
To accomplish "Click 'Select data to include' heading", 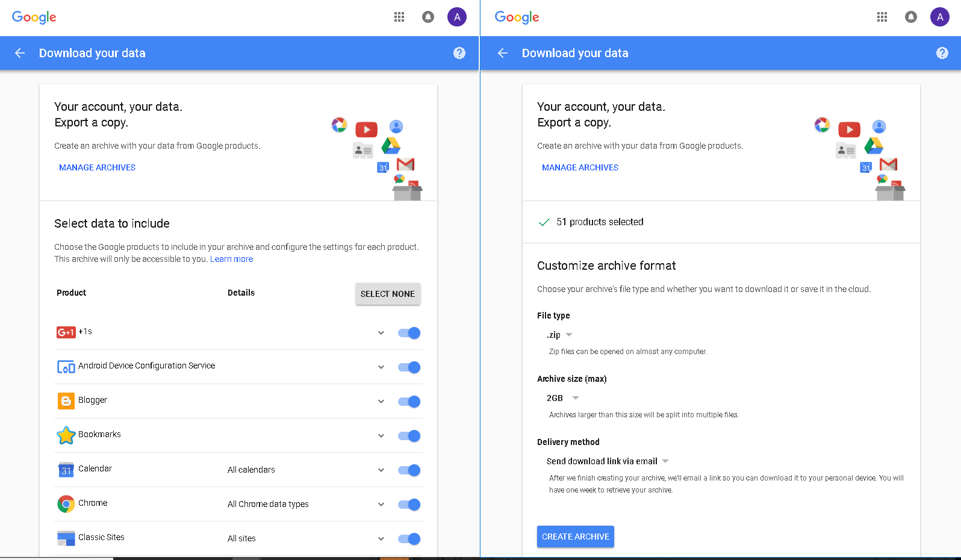I will (x=112, y=223).
